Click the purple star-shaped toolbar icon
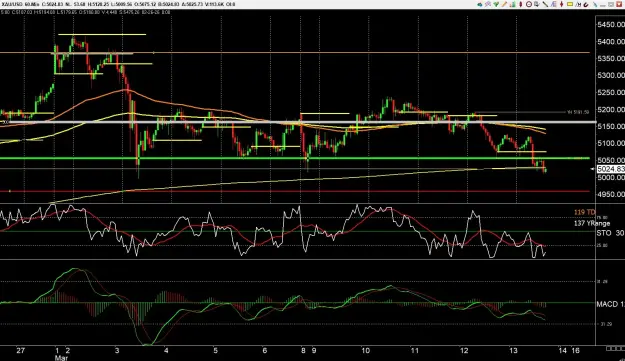The height and width of the screenshot is (361, 625). [488, 4]
